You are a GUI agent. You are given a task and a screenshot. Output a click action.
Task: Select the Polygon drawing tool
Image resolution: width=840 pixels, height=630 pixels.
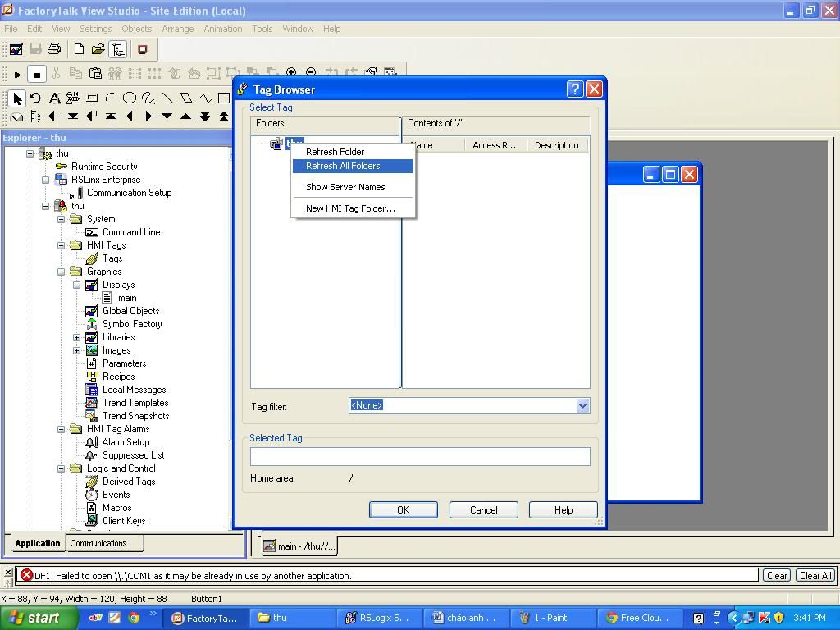tap(186, 98)
